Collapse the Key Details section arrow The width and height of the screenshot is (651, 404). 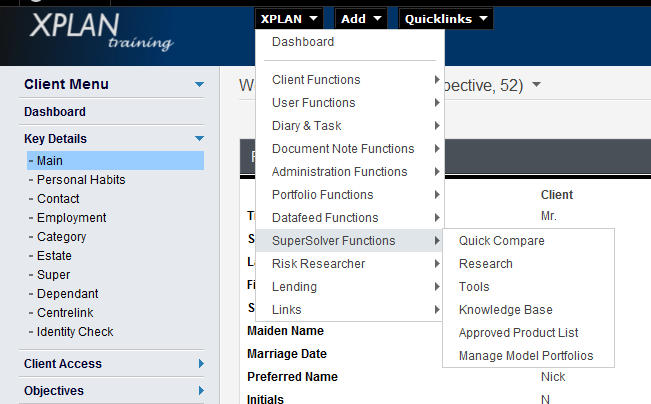point(199,138)
